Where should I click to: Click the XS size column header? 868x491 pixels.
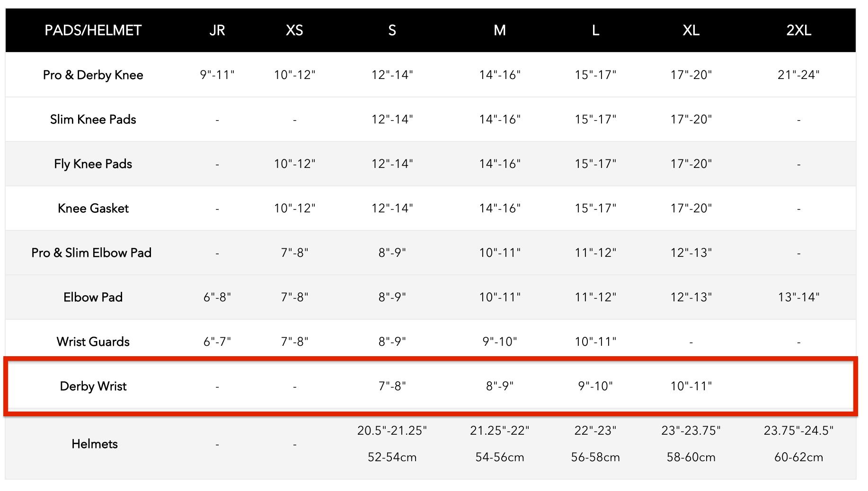pyautogui.click(x=294, y=30)
